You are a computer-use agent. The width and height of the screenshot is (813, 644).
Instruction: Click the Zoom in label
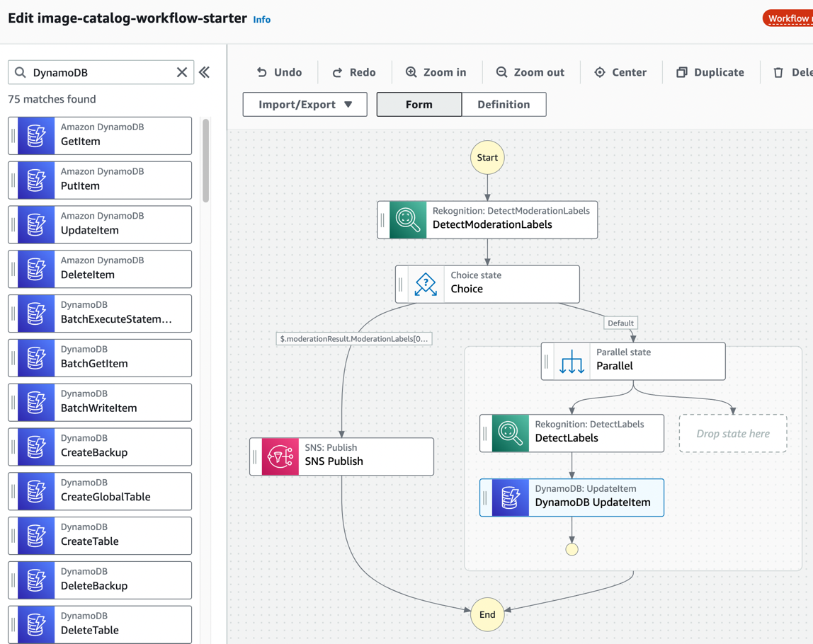coord(445,72)
